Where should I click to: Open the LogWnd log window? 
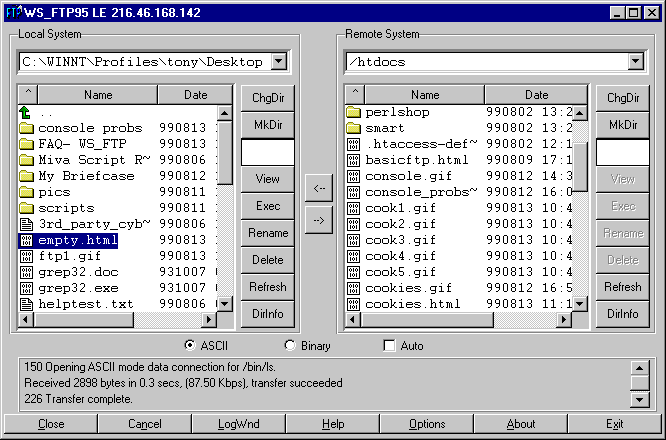click(x=239, y=424)
